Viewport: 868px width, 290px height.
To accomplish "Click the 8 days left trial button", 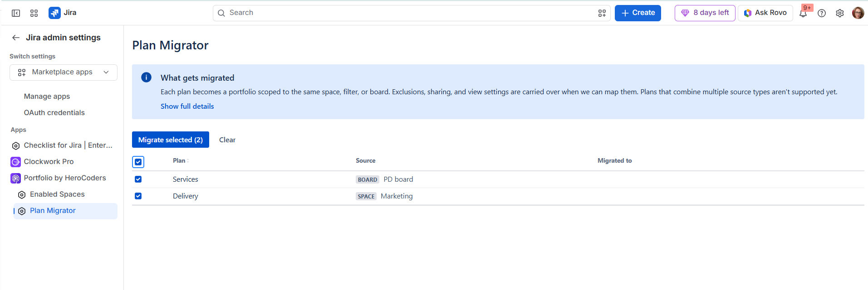I will point(705,13).
